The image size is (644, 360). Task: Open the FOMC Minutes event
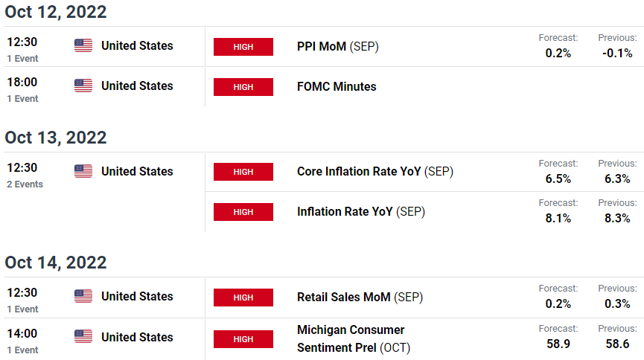tap(337, 86)
